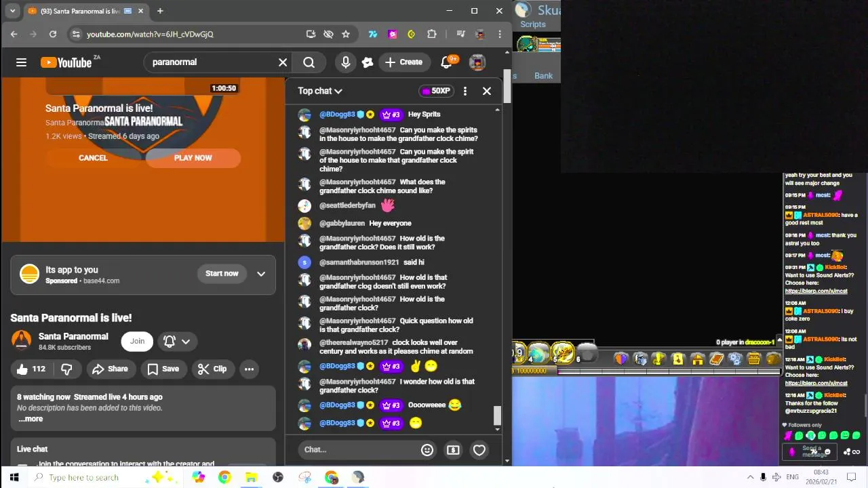Viewport: 868px width, 488px height.
Task: Open gears settings icon in game toolbar
Action: pyautogui.click(x=735, y=359)
